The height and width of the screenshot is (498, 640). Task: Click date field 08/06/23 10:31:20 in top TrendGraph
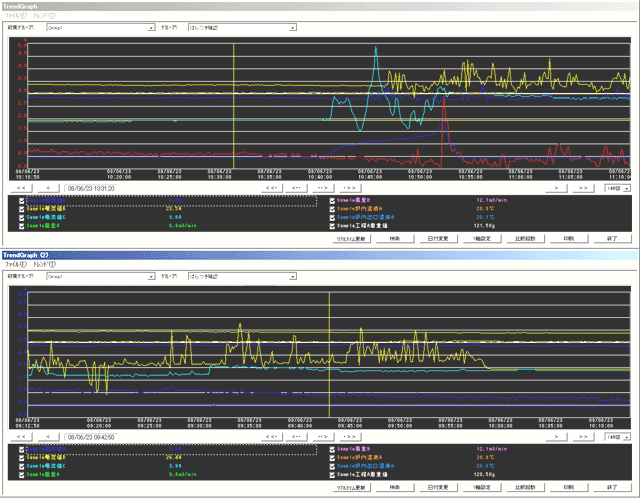(x=91, y=189)
